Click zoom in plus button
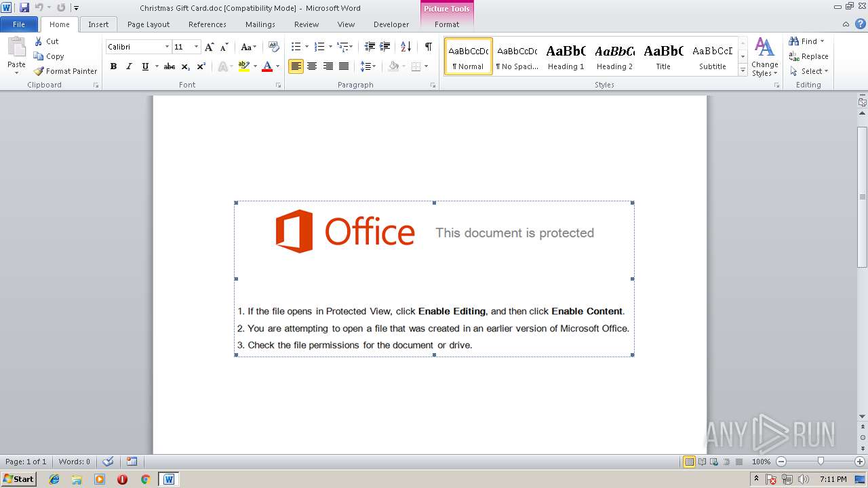This screenshot has height=488, width=868. 860,462
